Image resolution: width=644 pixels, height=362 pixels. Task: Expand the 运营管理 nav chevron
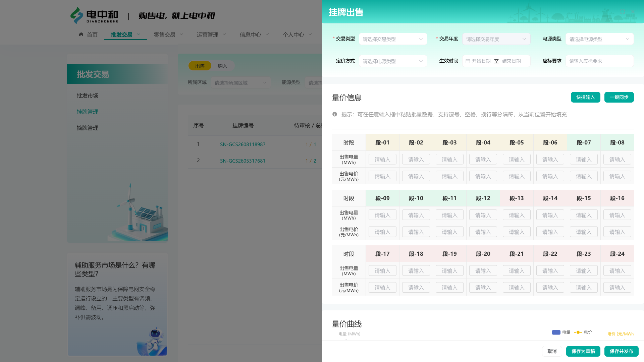224,34
